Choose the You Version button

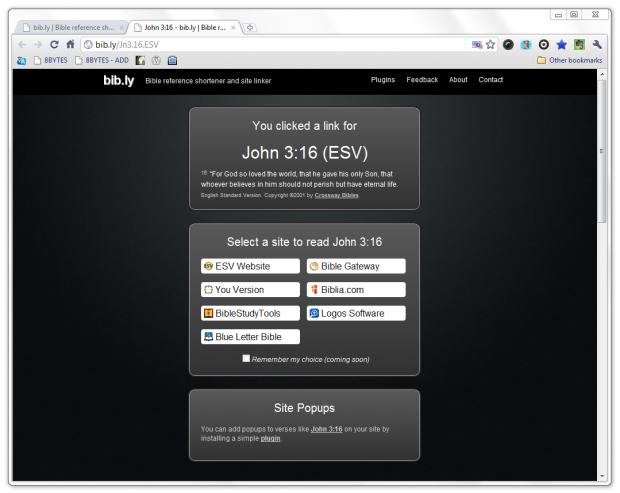coord(250,289)
